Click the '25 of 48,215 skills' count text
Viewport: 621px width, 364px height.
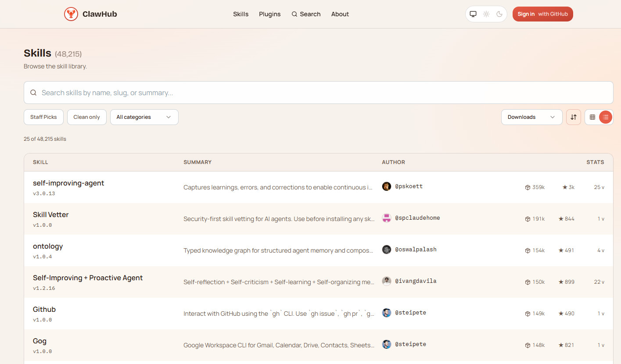(45, 139)
